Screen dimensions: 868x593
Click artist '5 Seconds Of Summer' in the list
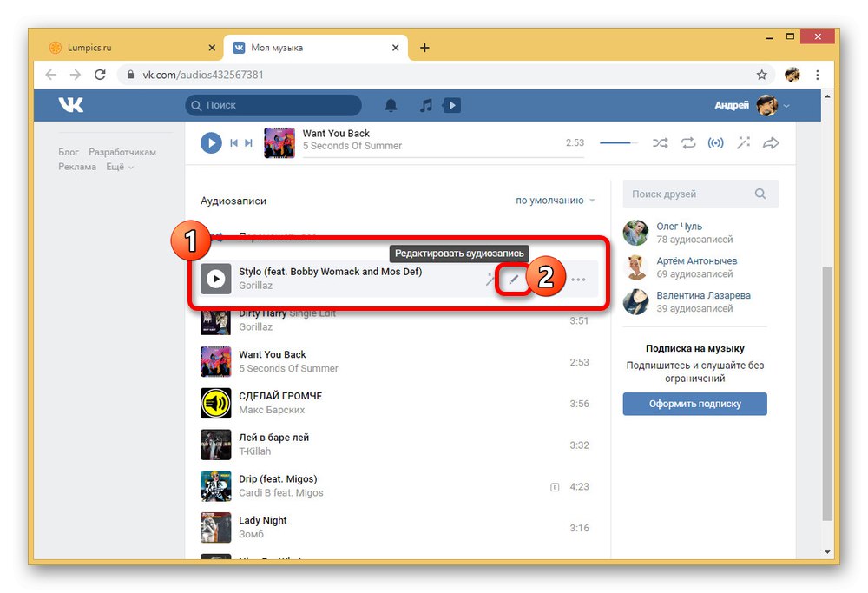(x=288, y=368)
